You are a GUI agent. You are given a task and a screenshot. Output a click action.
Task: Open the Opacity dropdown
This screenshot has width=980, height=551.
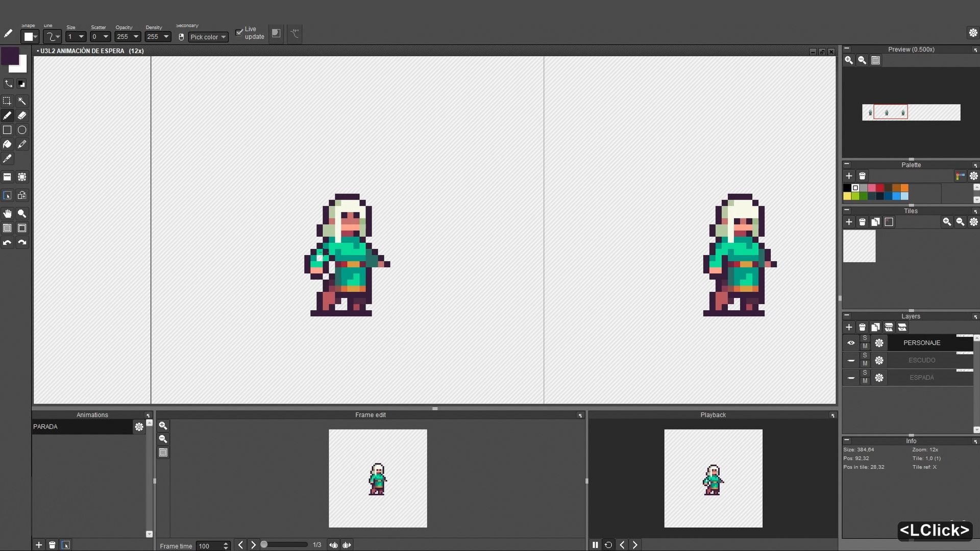pos(128,37)
